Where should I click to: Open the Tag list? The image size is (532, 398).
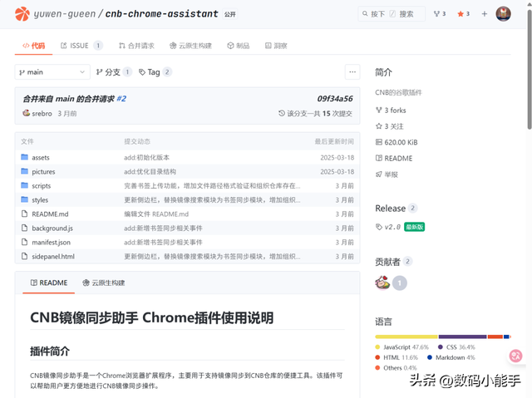tap(155, 72)
